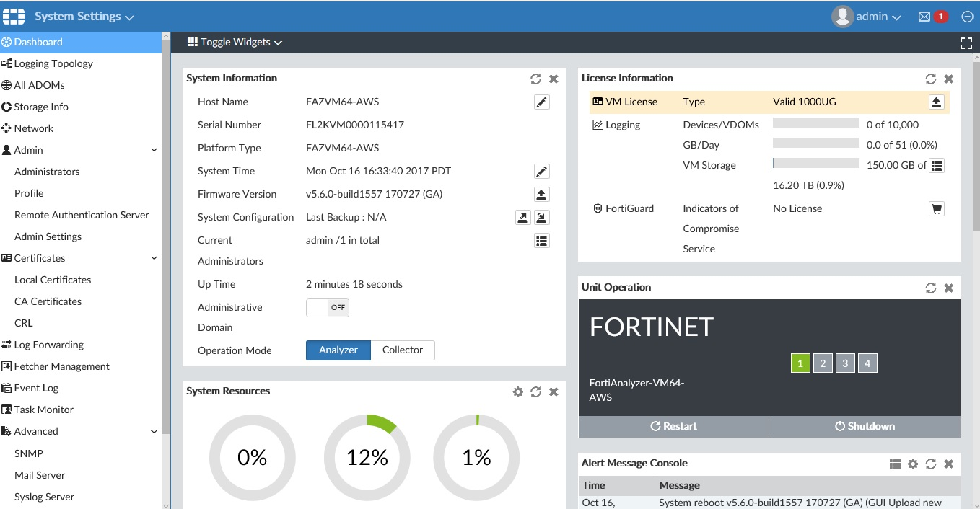
Task: Edit the Host Name with pencil icon
Action: pyautogui.click(x=541, y=102)
